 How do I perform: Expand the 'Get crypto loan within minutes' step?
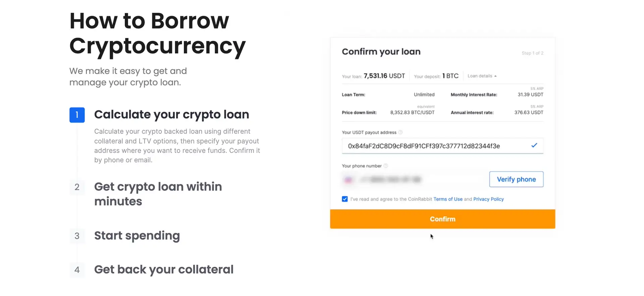coord(158,194)
